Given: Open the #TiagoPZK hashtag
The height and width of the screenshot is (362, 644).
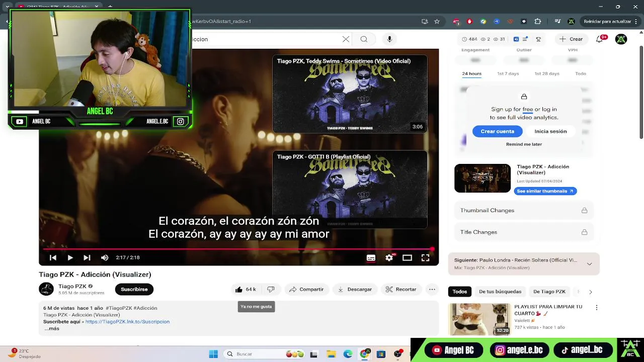Looking at the screenshot, I should pyautogui.click(x=119, y=308).
